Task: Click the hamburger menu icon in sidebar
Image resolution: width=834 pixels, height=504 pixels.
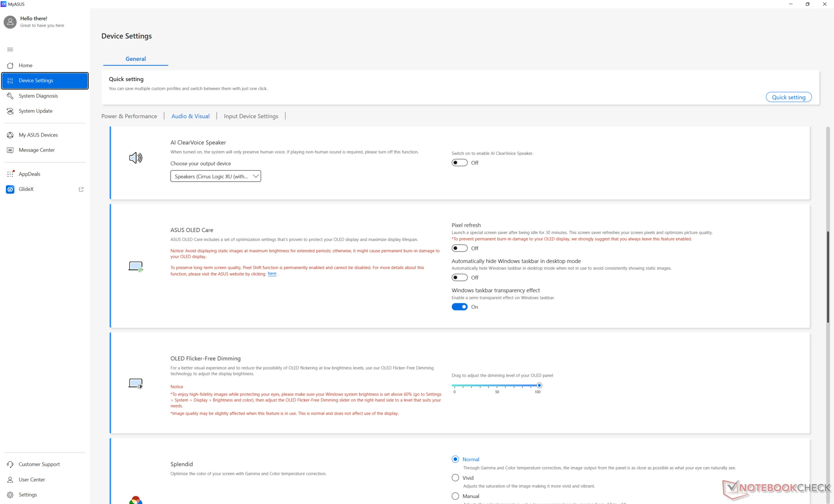Action: pos(10,50)
